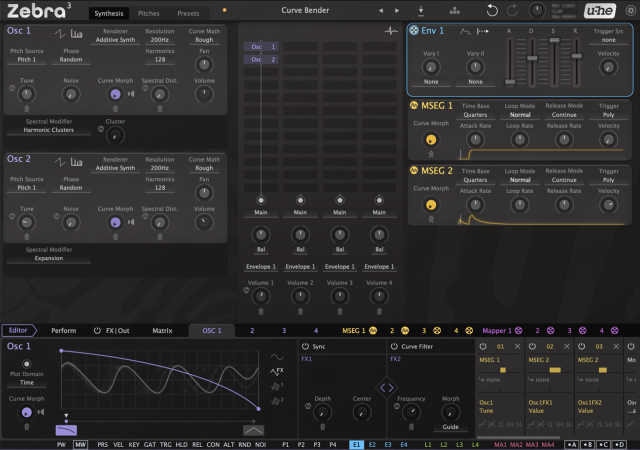640x450 pixels.
Task: Toggle the E1 envelope source button
Action: tap(356, 444)
